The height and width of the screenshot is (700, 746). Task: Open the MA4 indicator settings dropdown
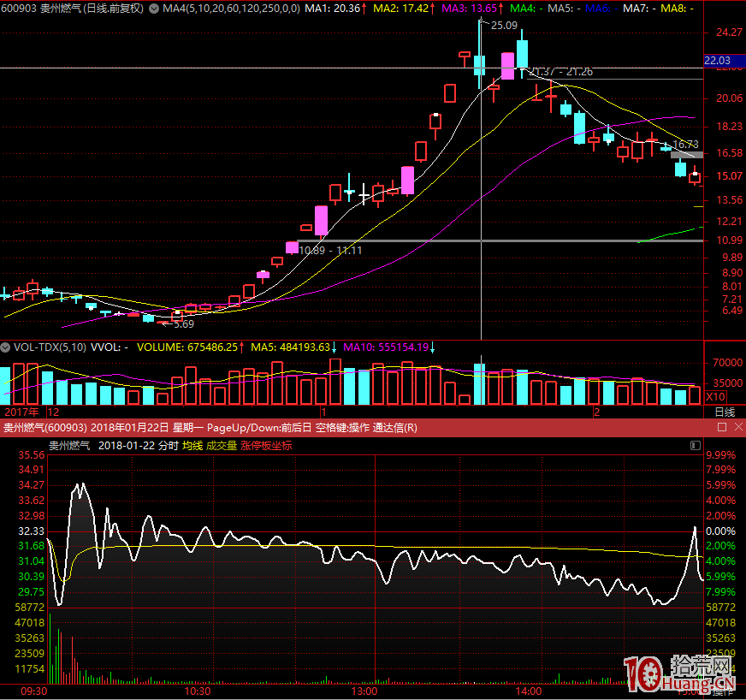[154, 9]
